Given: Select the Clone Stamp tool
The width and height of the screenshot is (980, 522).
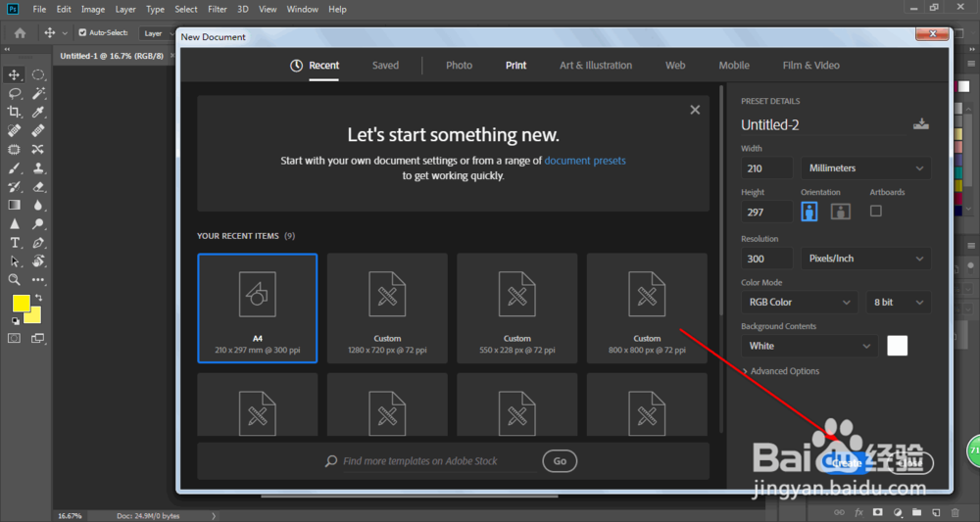Looking at the screenshot, I should point(38,168).
